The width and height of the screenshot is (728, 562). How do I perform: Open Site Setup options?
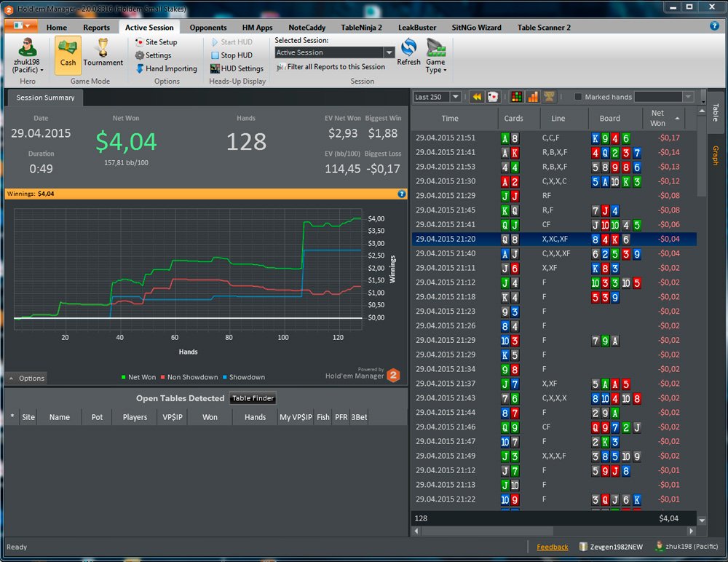156,41
